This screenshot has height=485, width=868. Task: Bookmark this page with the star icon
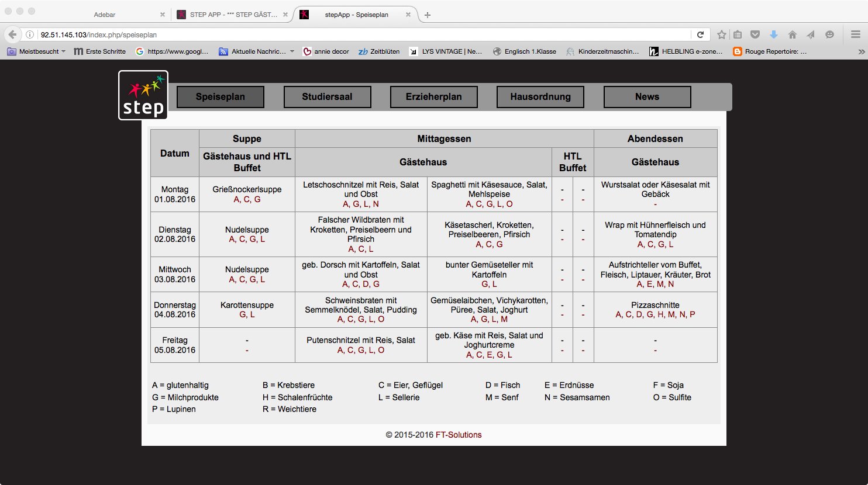pyautogui.click(x=721, y=34)
